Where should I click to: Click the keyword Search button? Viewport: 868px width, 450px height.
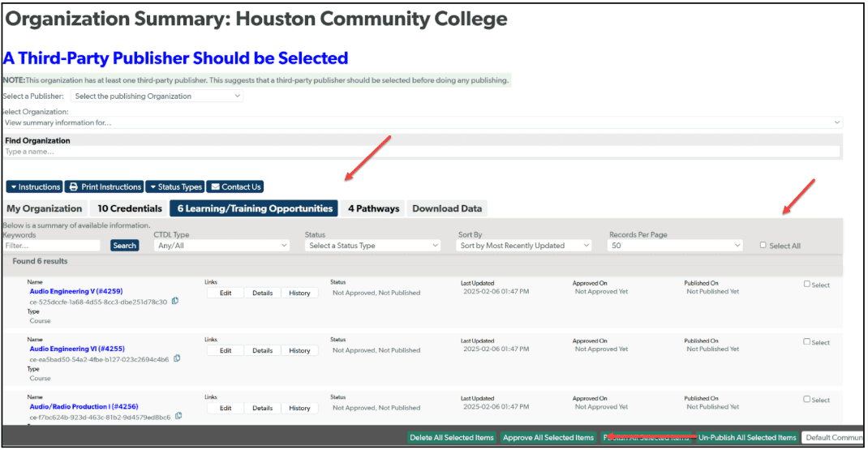point(125,246)
